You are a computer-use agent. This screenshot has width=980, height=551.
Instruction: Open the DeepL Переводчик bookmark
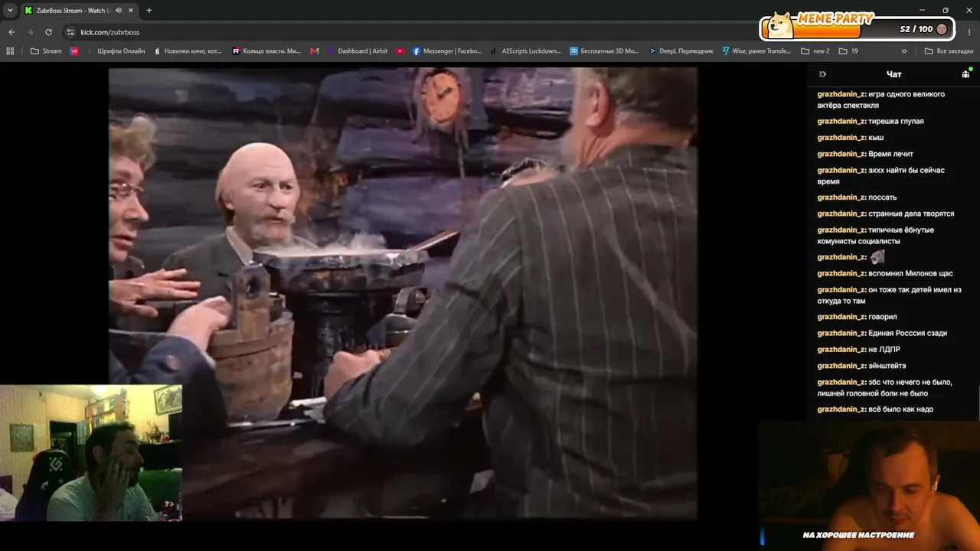[681, 51]
